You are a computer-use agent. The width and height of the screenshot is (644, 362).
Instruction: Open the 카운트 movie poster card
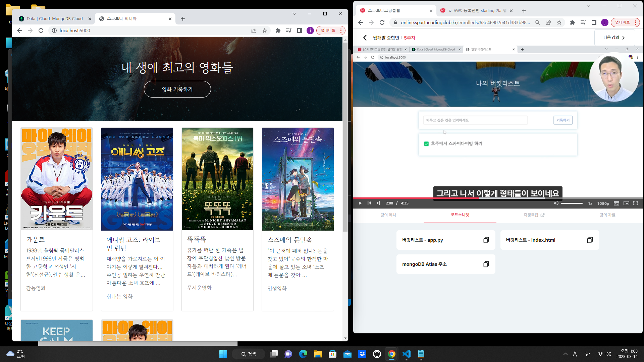click(x=56, y=179)
